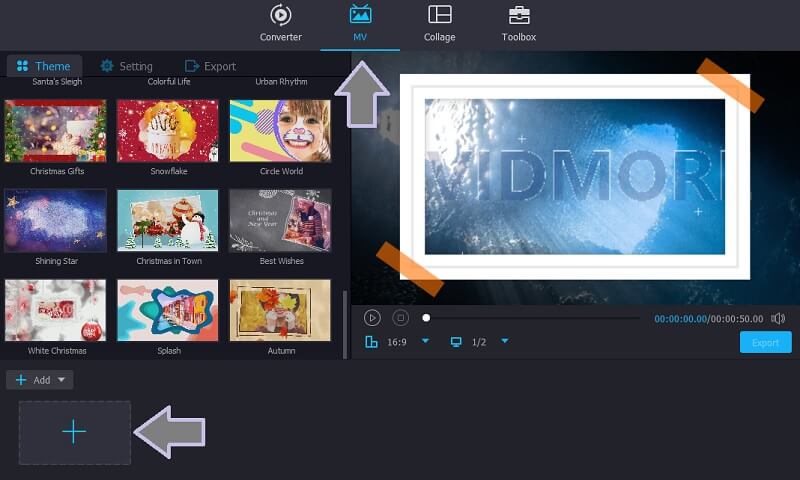Click the empty plus placeholder to add media
Viewport: 800px width, 480px height.
(x=75, y=432)
